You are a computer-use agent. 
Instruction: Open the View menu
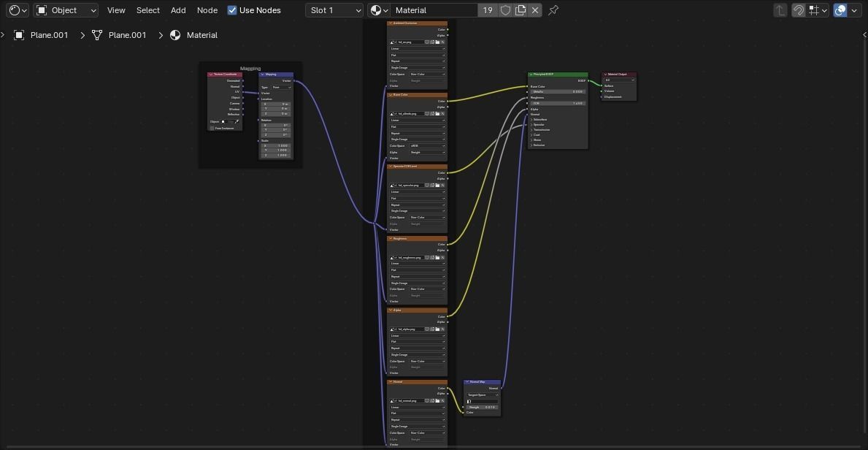pyautogui.click(x=116, y=10)
